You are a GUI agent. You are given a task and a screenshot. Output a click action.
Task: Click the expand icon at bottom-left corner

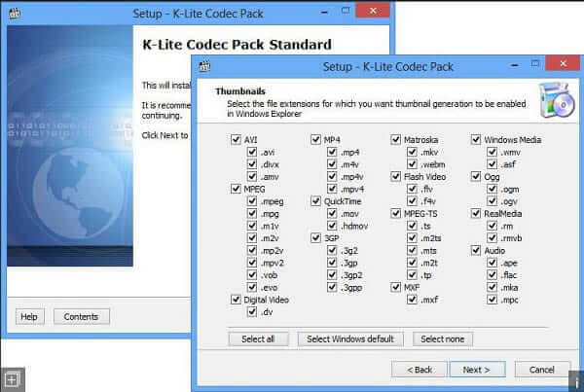point(12,379)
